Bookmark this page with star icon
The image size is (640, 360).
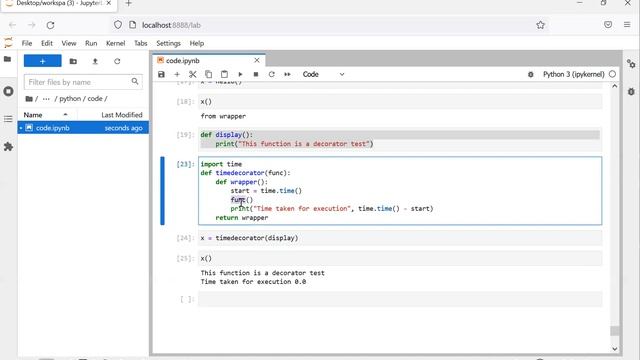(540, 25)
